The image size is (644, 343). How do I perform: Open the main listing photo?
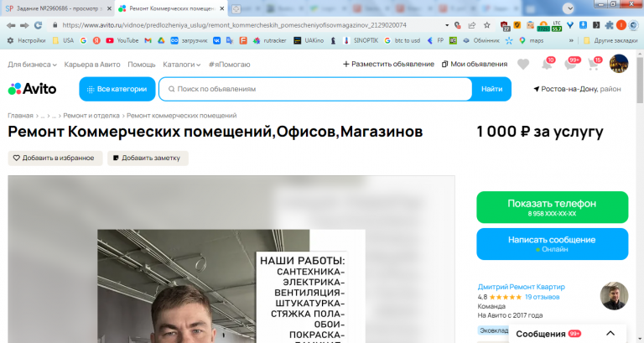pos(231,259)
